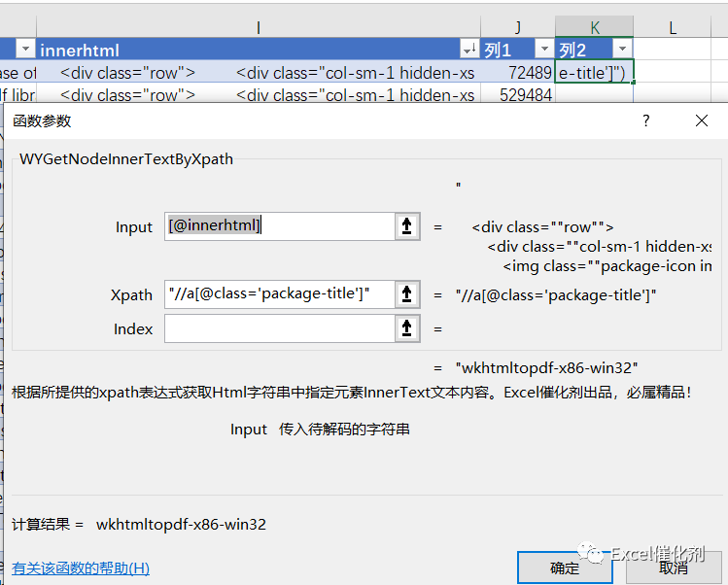
Task: Select column J header
Action: [518, 28]
